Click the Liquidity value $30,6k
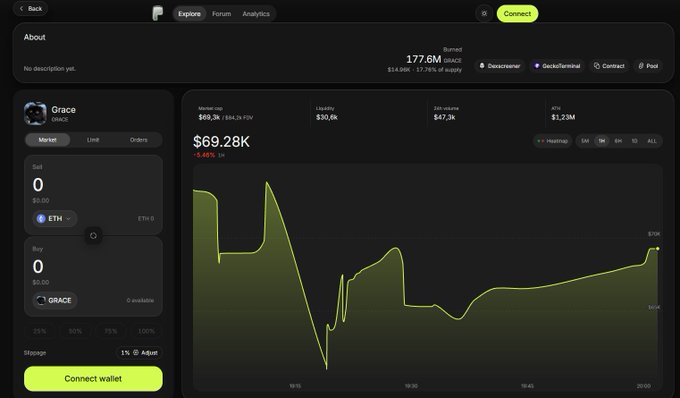Viewport: 680px width, 398px height. point(327,117)
